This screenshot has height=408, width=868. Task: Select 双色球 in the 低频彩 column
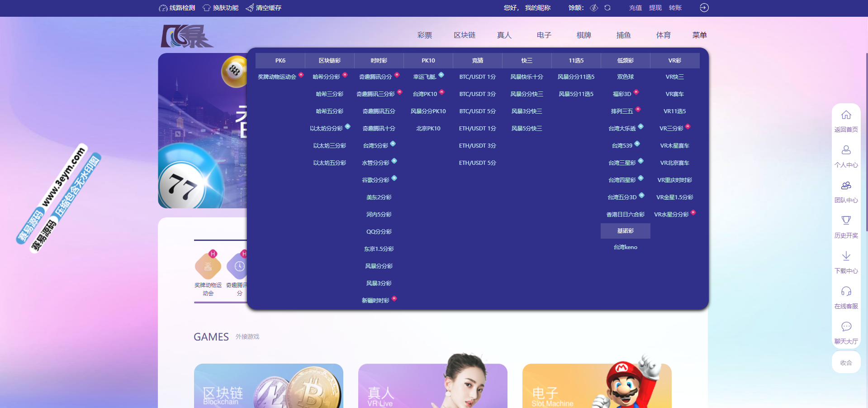click(x=625, y=77)
